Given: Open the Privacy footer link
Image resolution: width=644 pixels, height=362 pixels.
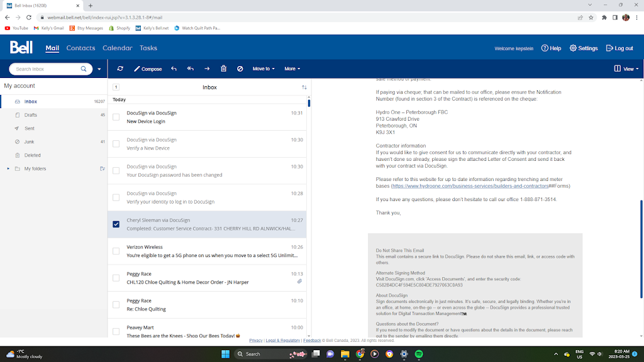Looking at the screenshot, I should point(255,340).
